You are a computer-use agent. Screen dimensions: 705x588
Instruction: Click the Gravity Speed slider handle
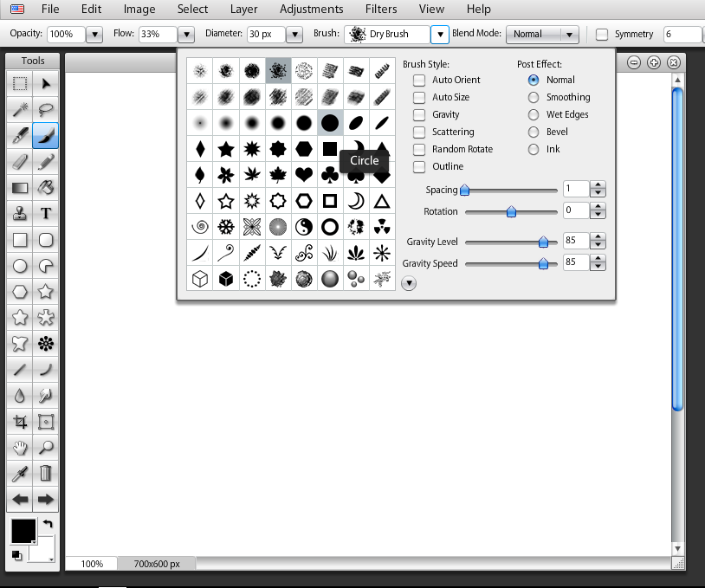tap(543, 263)
